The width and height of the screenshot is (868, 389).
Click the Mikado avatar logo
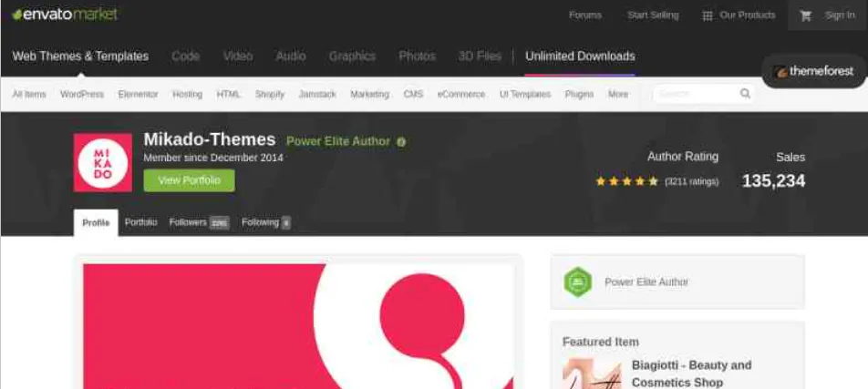coord(103,163)
